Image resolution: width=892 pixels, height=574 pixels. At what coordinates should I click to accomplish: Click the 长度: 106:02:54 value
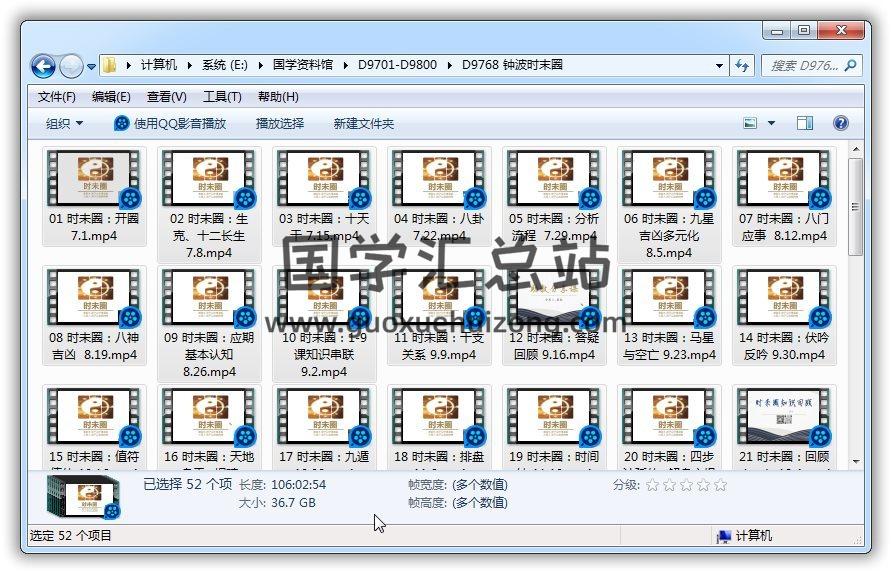298,485
